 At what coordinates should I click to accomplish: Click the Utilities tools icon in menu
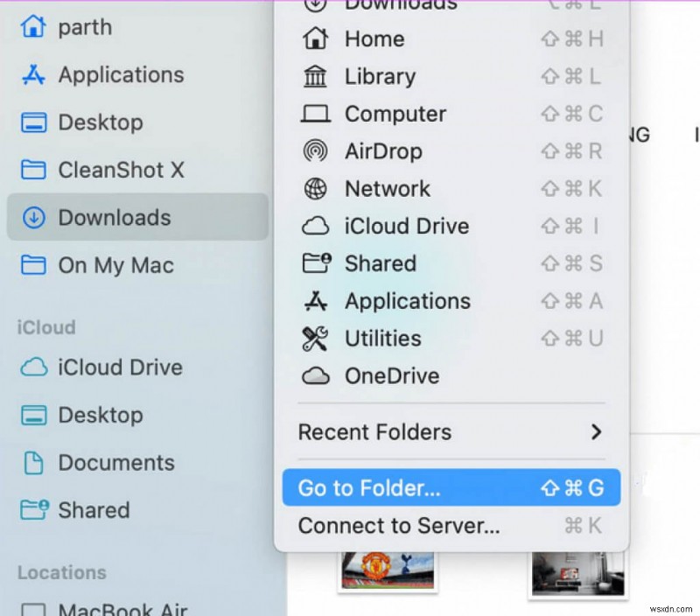click(315, 339)
